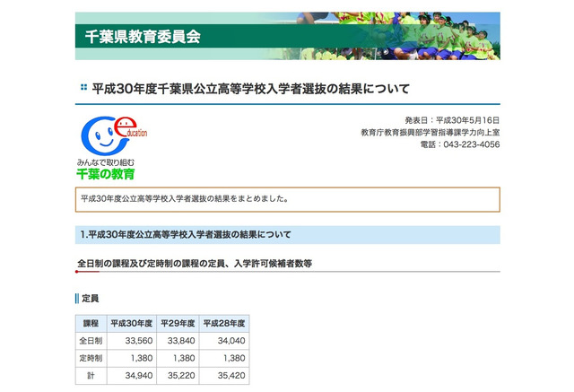Click the 全日制の課程及び定時制の課程 subheading

(x=194, y=263)
